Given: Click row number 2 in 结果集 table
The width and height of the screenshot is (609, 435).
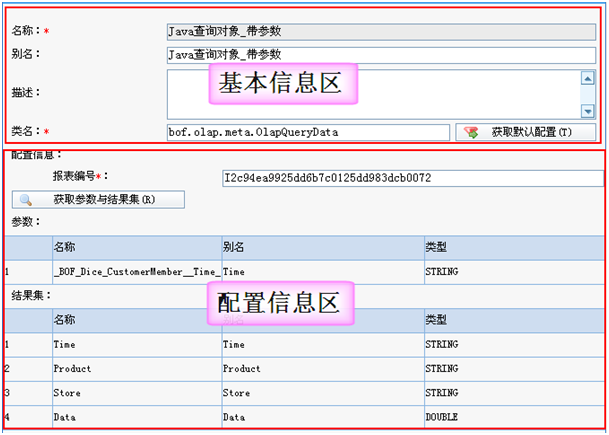Looking at the screenshot, I should click(x=29, y=369).
